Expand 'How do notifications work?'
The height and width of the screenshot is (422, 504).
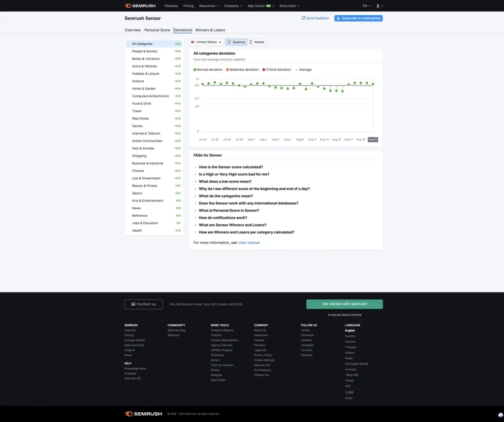click(223, 218)
